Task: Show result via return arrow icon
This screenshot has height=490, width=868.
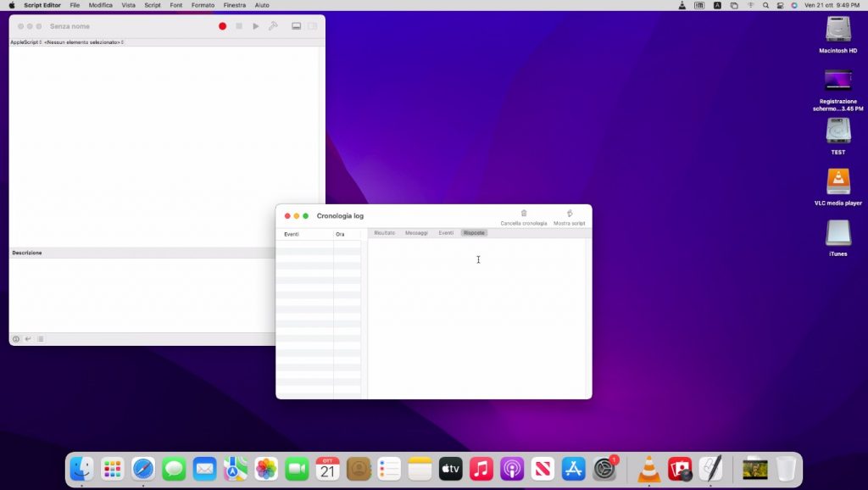Action: (x=28, y=339)
